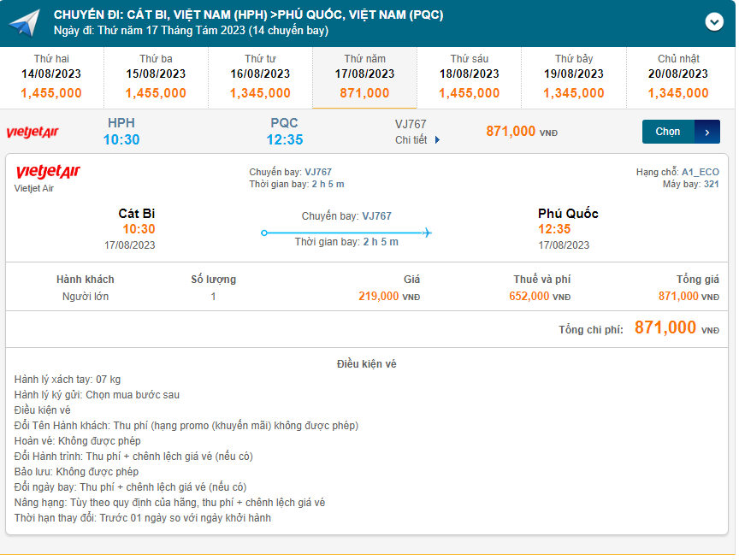Click the paper plane icon in header
This screenshot has width=739, height=560.
[26, 23]
